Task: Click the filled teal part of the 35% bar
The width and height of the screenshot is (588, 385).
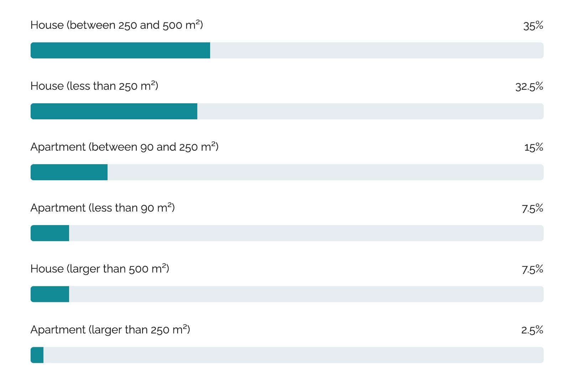Action: pos(120,50)
